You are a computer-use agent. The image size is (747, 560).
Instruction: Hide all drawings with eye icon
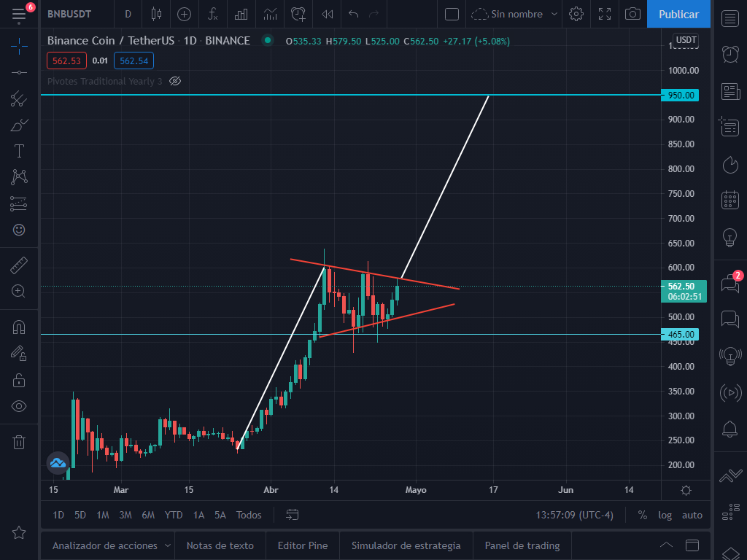point(19,406)
